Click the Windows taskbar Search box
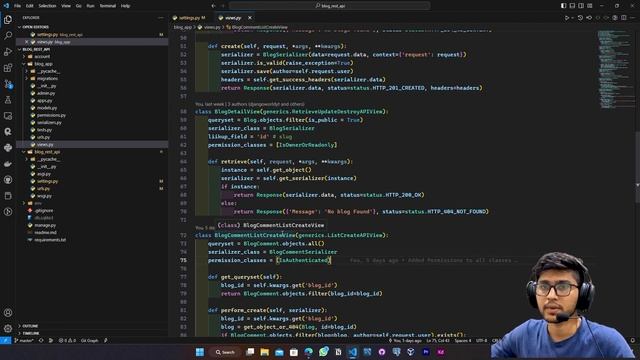The height and width of the screenshot is (360, 640). (225, 352)
